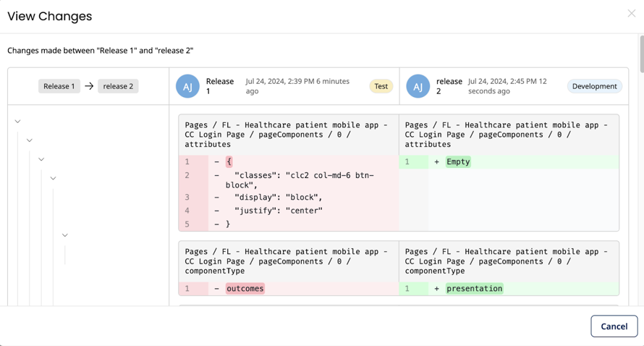Screen dimensions: 644x346
Task: Click the arrow icon between release chips
Action: [x=89, y=86]
